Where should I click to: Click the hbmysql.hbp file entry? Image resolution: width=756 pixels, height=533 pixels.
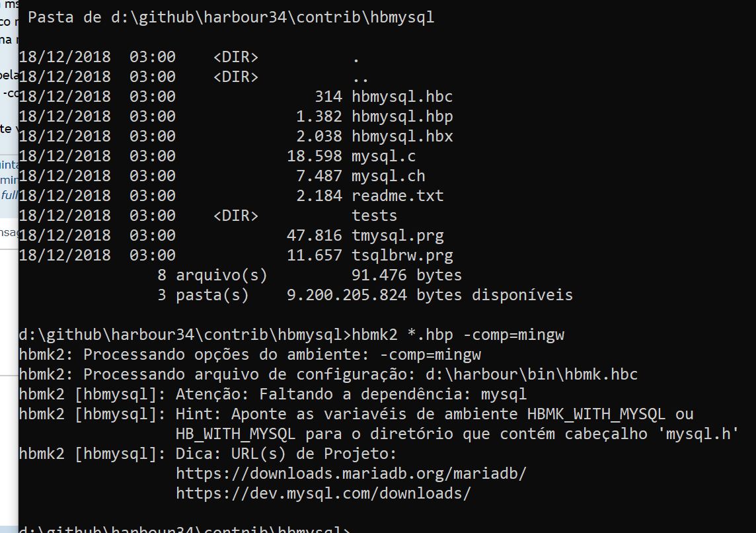[x=402, y=117]
